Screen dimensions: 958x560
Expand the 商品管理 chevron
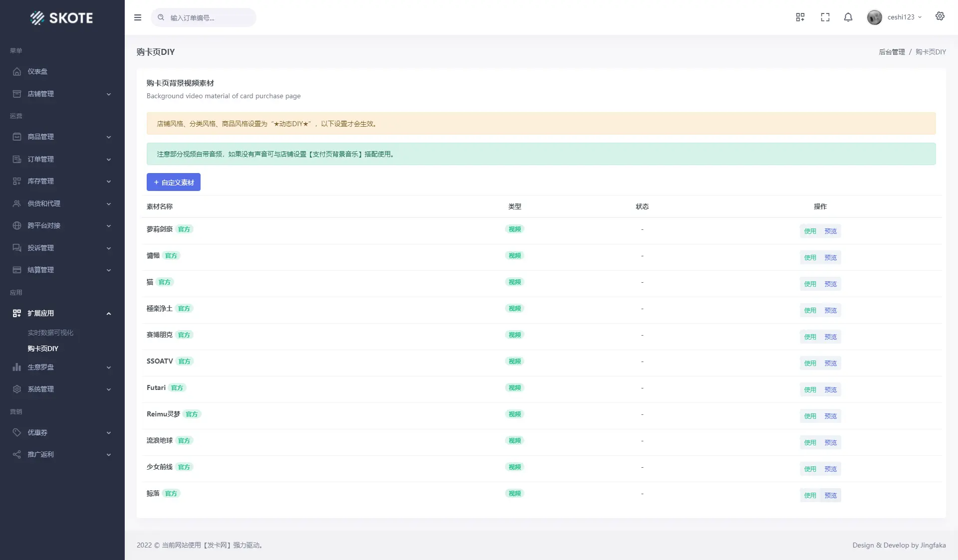[x=109, y=137]
